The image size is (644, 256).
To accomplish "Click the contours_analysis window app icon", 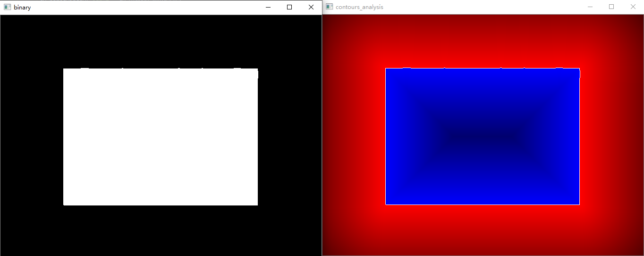I will pyautogui.click(x=330, y=7).
